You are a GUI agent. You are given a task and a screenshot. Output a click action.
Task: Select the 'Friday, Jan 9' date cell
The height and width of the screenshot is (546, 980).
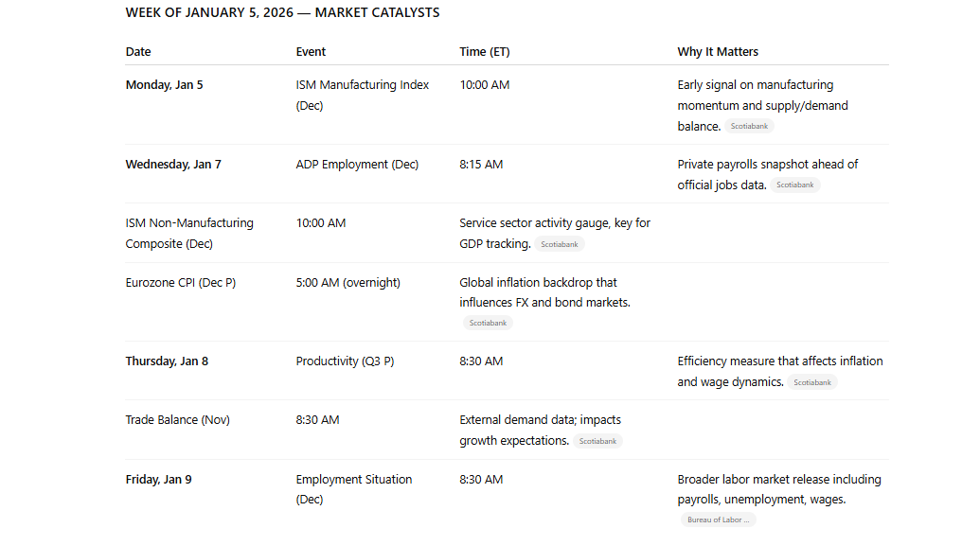coord(159,480)
